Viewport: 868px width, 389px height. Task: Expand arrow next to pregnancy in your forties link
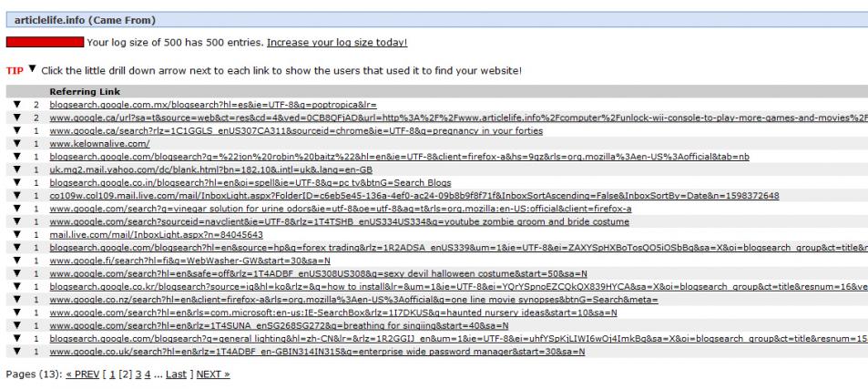click(16, 130)
